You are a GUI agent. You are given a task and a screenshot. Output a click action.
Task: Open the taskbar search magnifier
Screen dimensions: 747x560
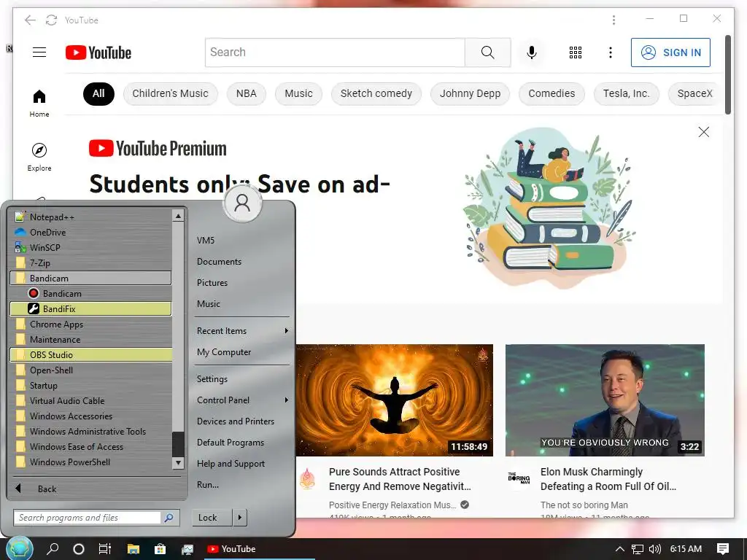pos(53,549)
